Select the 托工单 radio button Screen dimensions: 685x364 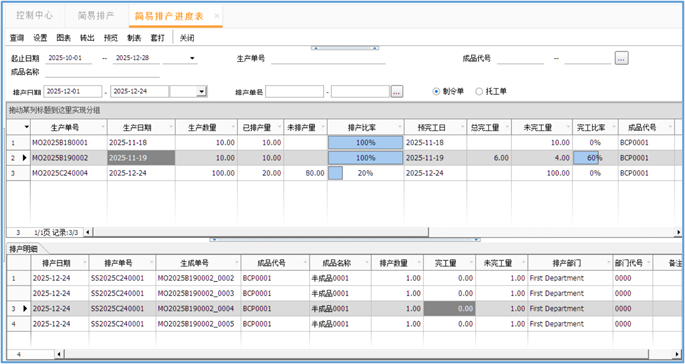coord(479,92)
